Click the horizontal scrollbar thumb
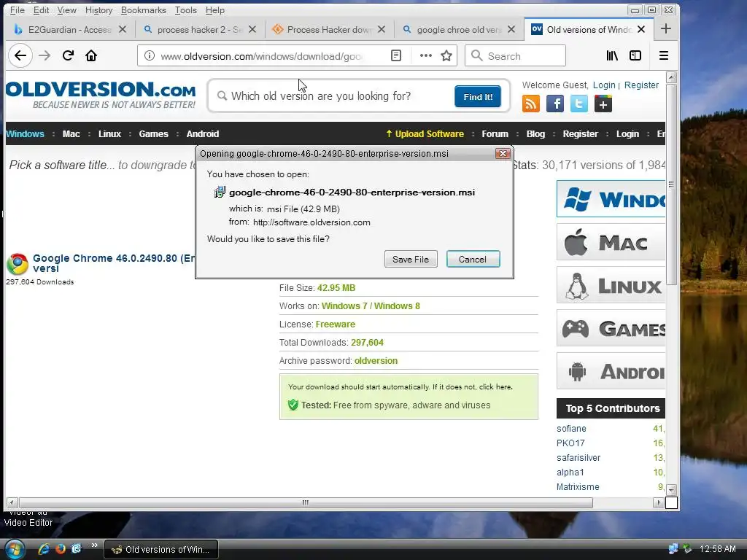Image resolution: width=747 pixels, height=560 pixels. click(306, 502)
